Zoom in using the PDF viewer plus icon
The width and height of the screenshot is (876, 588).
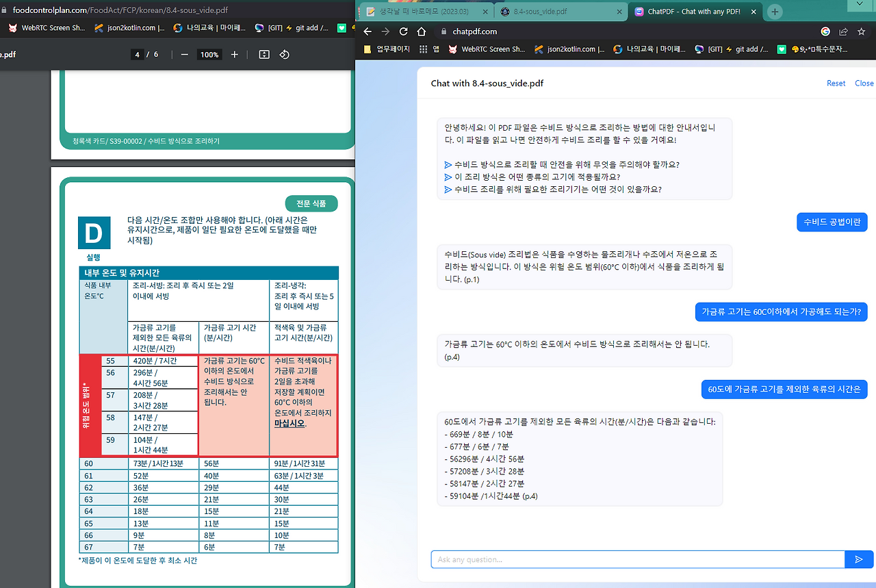235,55
